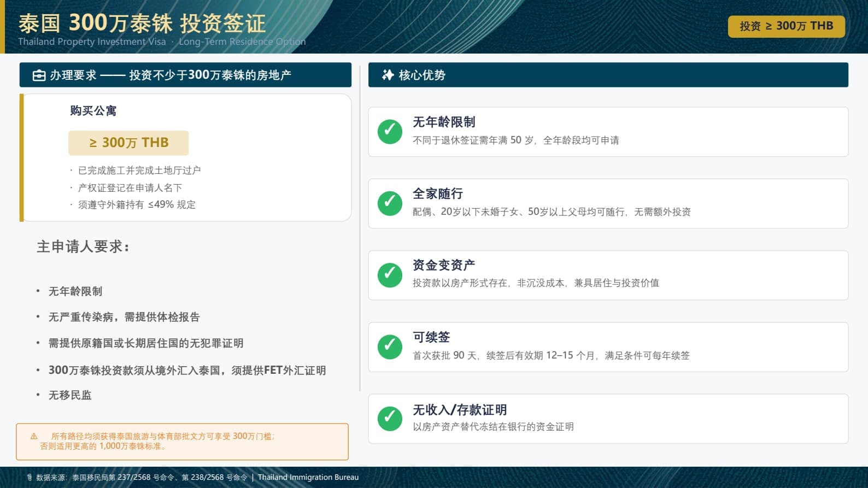Select the 资金变资产 card title
The width and height of the screenshot is (868, 488).
pyautogui.click(x=444, y=265)
